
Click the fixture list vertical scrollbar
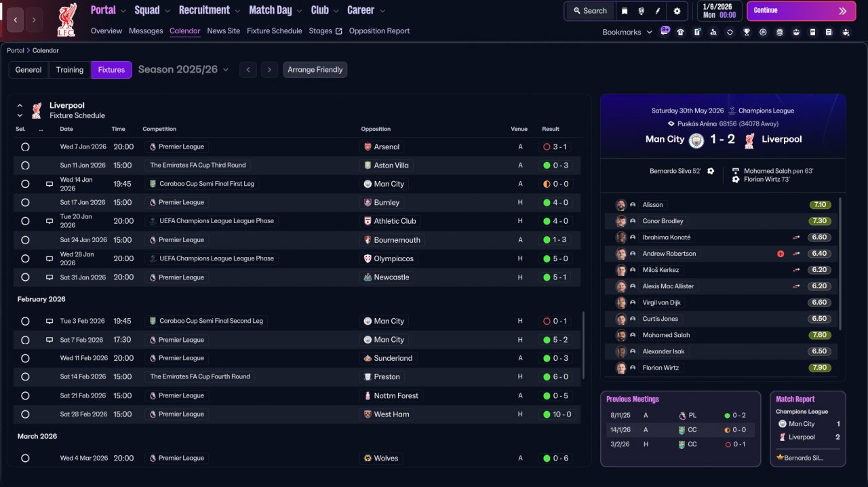[583, 345]
